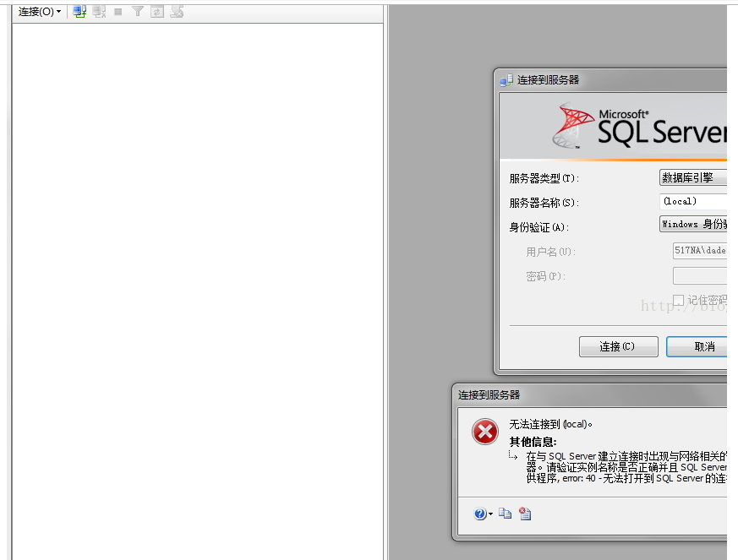
Task: Click the blue Help question mark icon
Action: pyautogui.click(x=479, y=514)
